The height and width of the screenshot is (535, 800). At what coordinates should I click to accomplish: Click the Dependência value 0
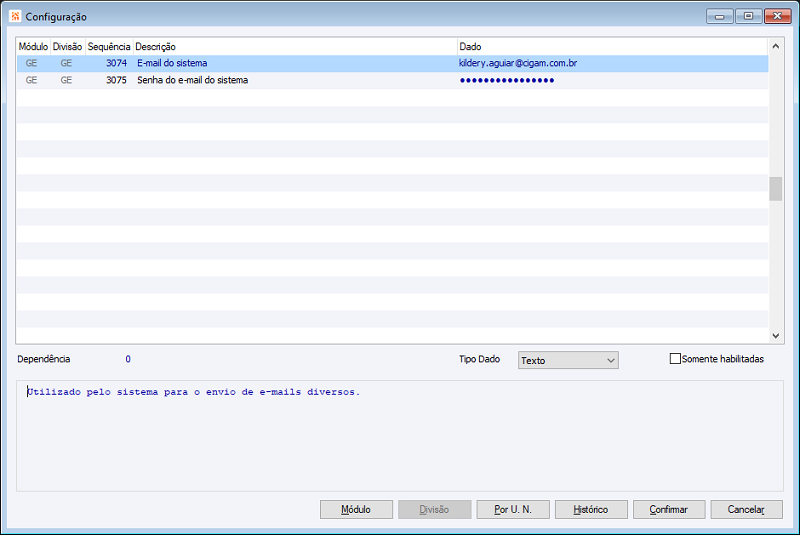click(128, 359)
